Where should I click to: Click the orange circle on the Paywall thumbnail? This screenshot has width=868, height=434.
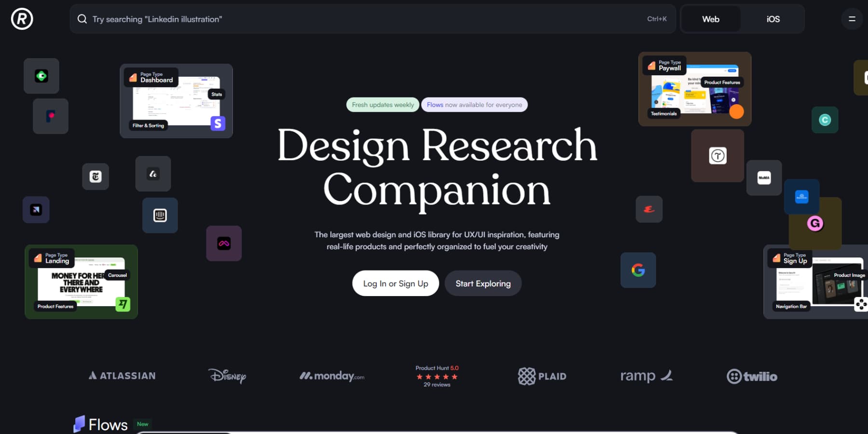[x=736, y=112]
